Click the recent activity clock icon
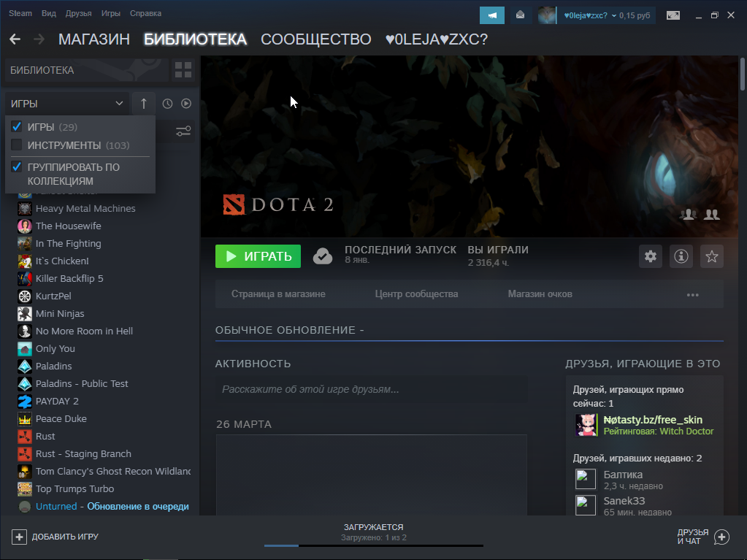 click(167, 104)
